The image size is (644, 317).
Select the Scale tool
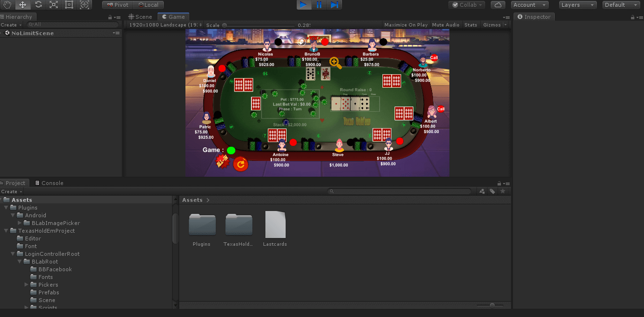(53, 5)
